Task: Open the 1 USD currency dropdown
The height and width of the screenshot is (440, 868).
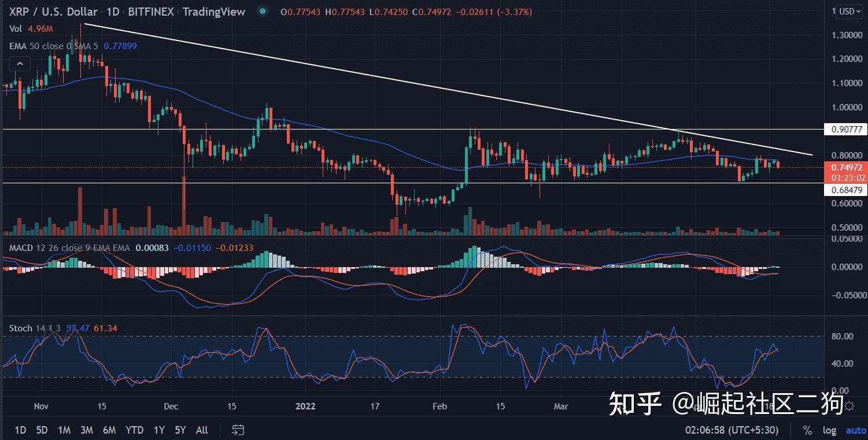Action: [846, 11]
